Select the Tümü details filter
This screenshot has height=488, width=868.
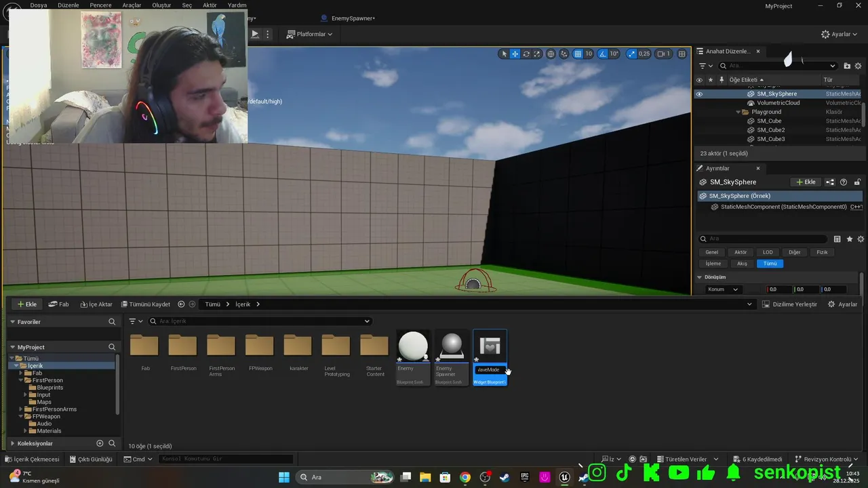(x=770, y=264)
